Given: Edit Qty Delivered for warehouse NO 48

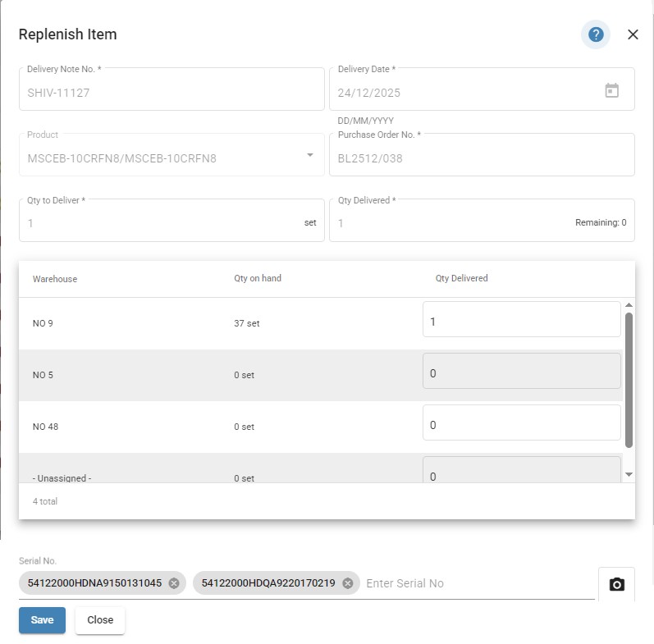Looking at the screenshot, I should point(521,422).
